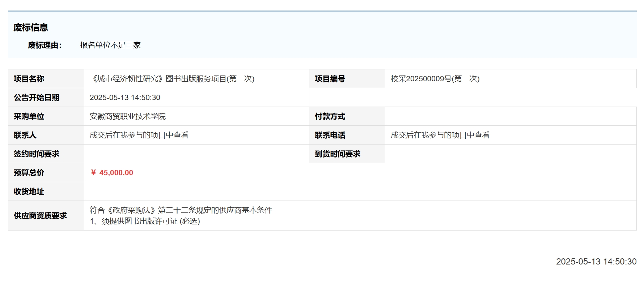644x284 pixels.
Task: Click the 预算总价 header cell
Action: [x=29, y=173]
